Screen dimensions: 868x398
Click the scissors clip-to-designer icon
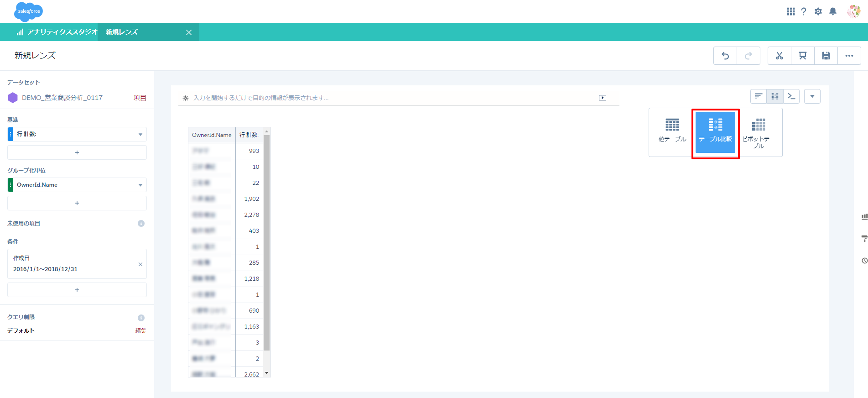(x=779, y=56)
